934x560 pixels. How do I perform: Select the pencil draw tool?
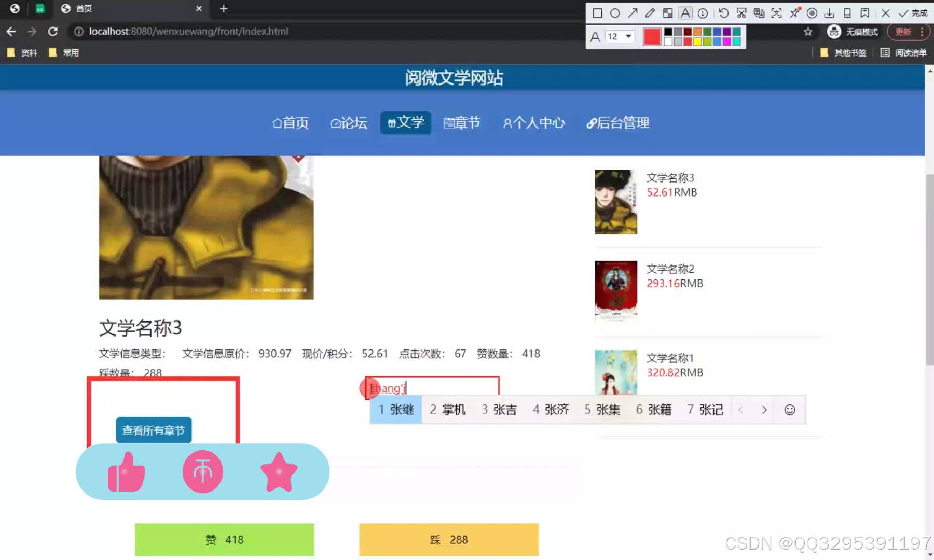tap(650, 13)
